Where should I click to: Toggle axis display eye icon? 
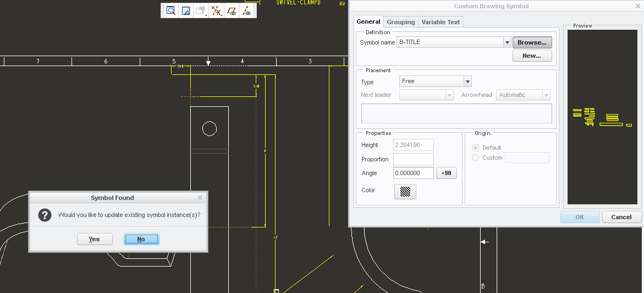tap(247, 10)
